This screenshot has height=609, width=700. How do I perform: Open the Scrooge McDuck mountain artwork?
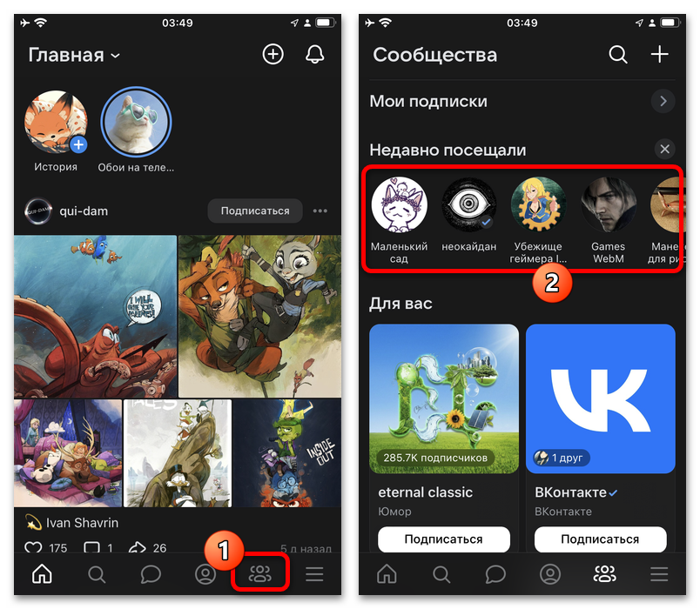[x=178, y=453]
